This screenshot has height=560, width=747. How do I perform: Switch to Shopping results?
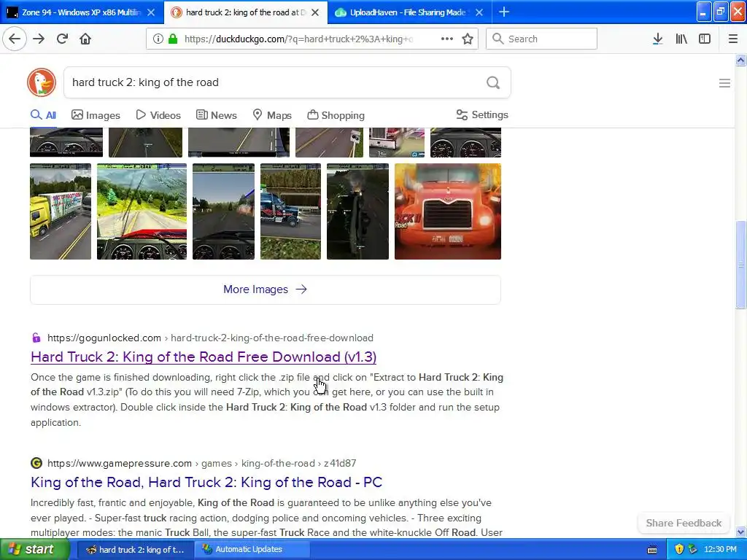tap(336, 115)
